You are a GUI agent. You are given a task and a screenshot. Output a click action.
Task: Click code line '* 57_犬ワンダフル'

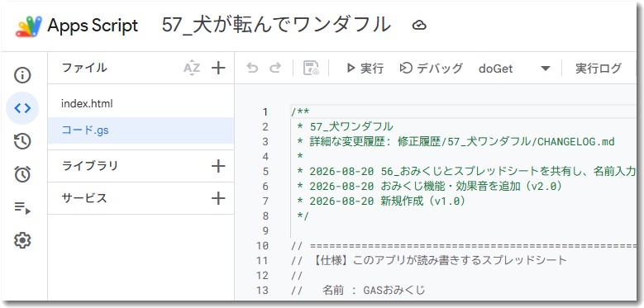tap(345, 126)
